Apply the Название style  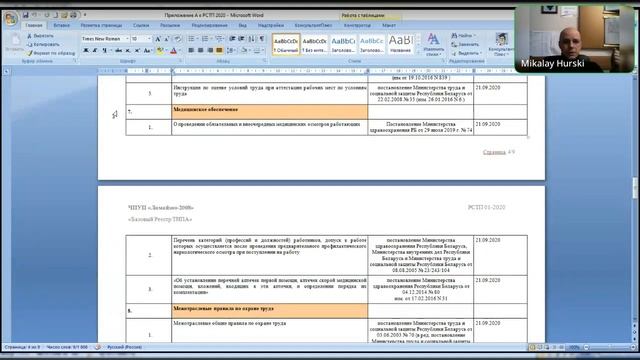click(400, 45)
